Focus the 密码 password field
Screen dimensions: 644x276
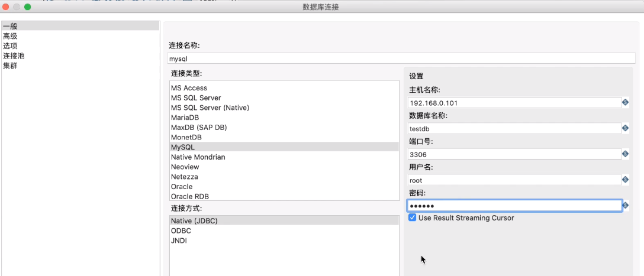[515, 206]
